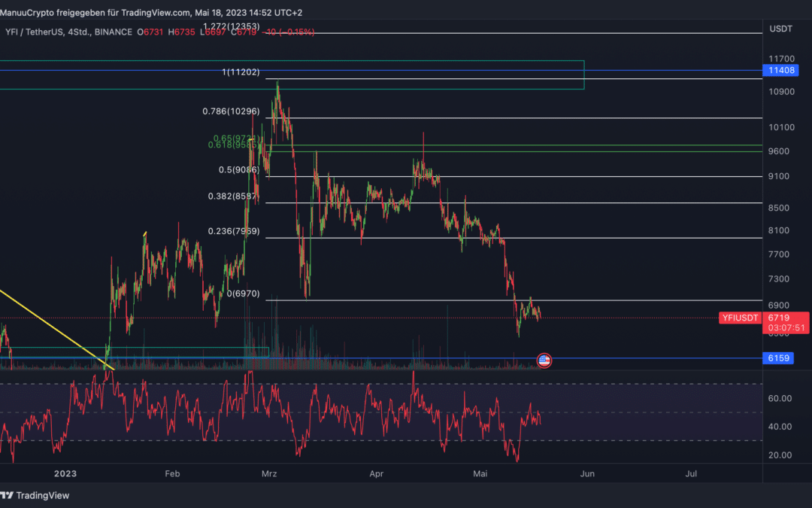Click the Jul label on the time axis
The height and width of the screenshot is (508, 812).
pyautogui.click(x=691, y=474)
